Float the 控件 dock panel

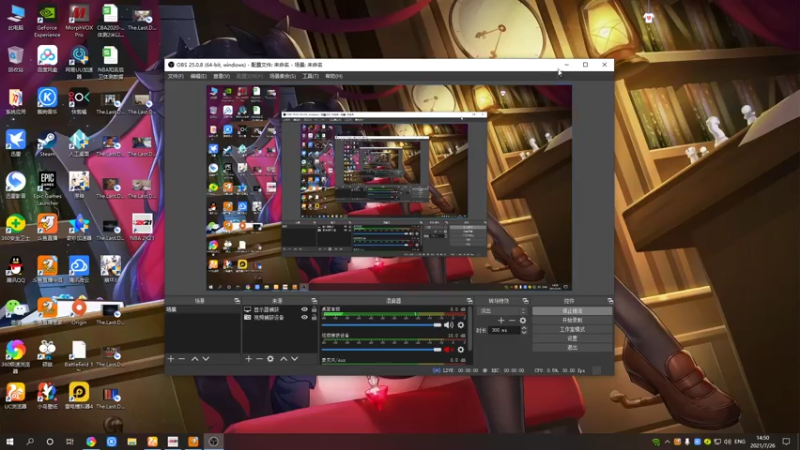pyautogui.click(x=610, y=301)
